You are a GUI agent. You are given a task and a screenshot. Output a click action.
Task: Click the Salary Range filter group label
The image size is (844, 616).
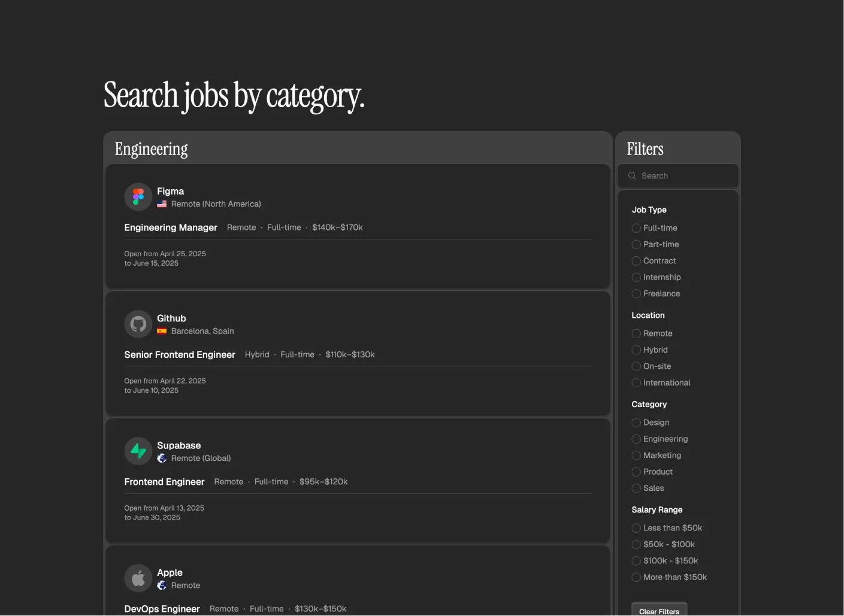(657, 510)
